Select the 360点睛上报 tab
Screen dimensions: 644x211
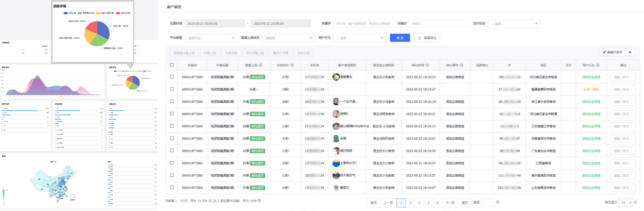click(x=255, y=53)
